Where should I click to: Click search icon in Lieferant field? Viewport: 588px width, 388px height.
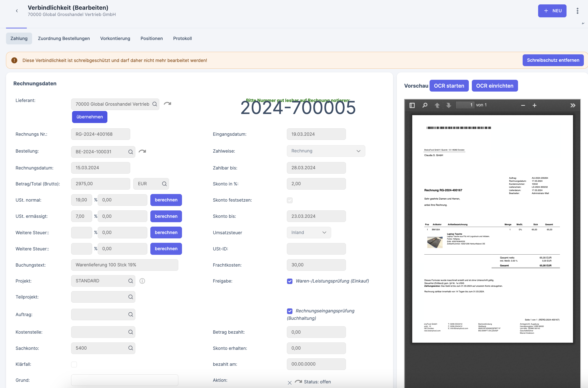point(155,104)
